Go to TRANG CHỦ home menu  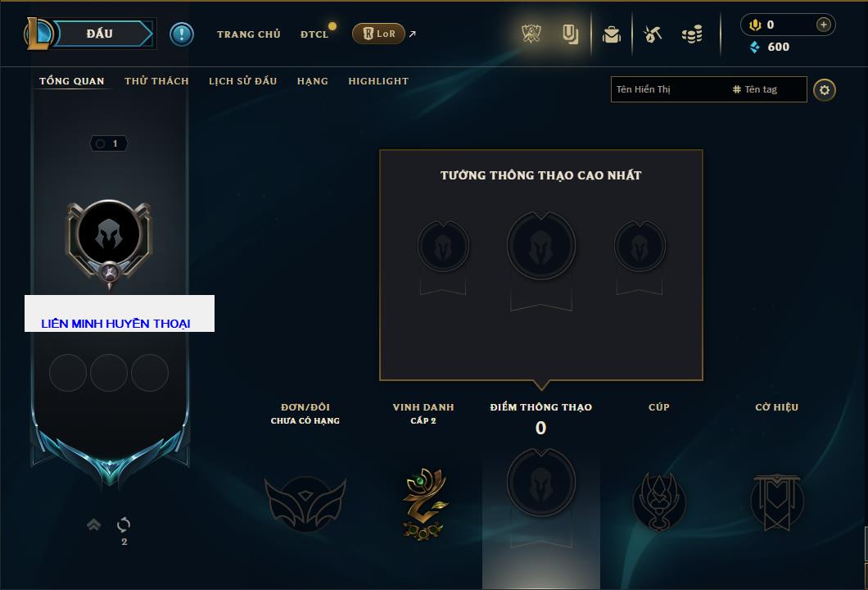click(x=249, y=34)
